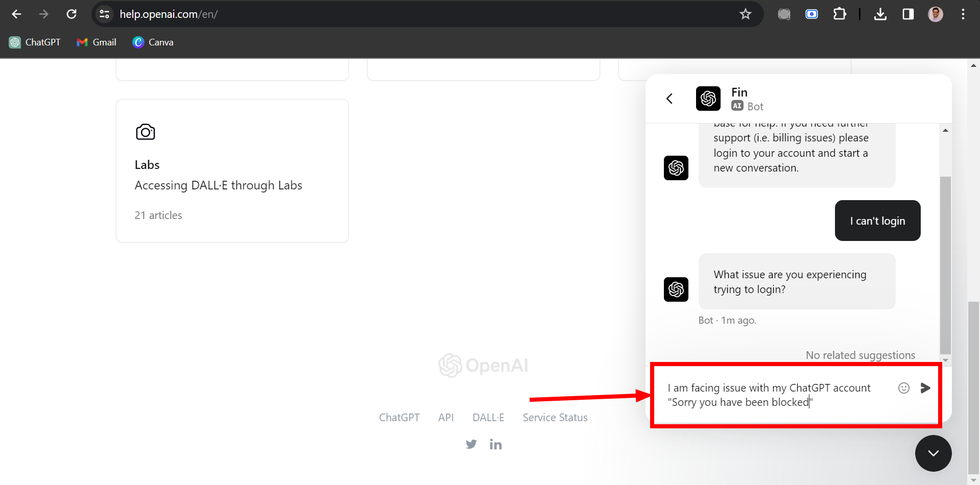The height and width of the screenshot is (485, 980).
Task: Click the bot avatar beside billing message
Action: click(676, 168)
